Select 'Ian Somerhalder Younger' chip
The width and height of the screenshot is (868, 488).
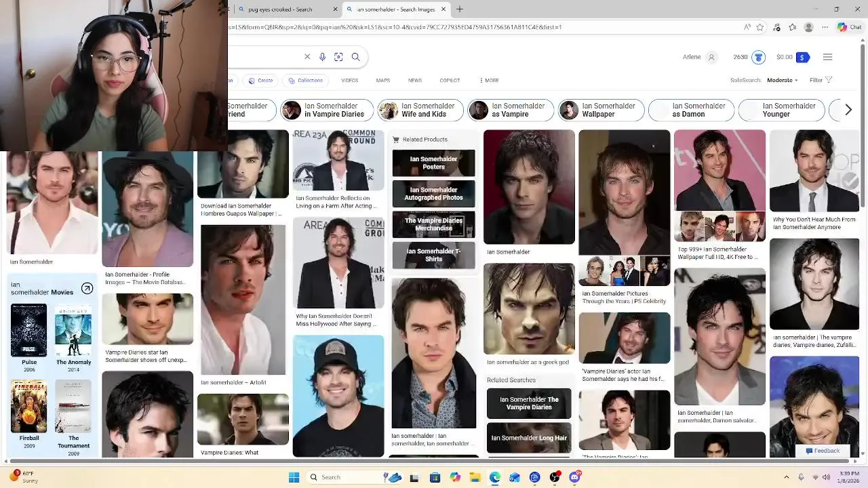coord(781,110)
